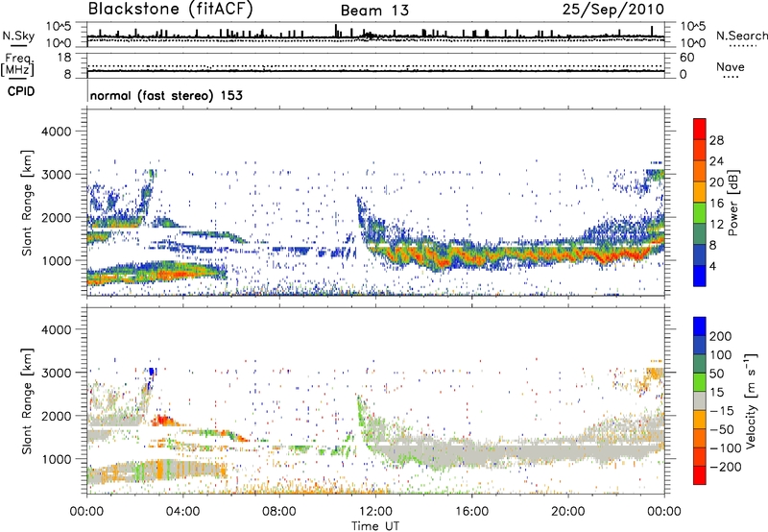Viewport: 768px width, 532px height.
Task: Click the red bottom segment of the Velocity colorbar
Action: tap(700, 475)
